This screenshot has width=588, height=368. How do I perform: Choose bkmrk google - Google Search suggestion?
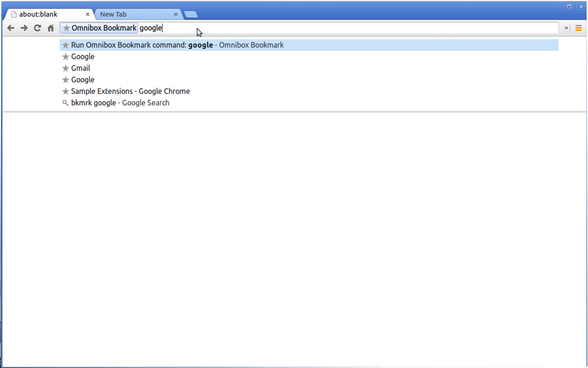pyautogui.click(x=309, y=103)
